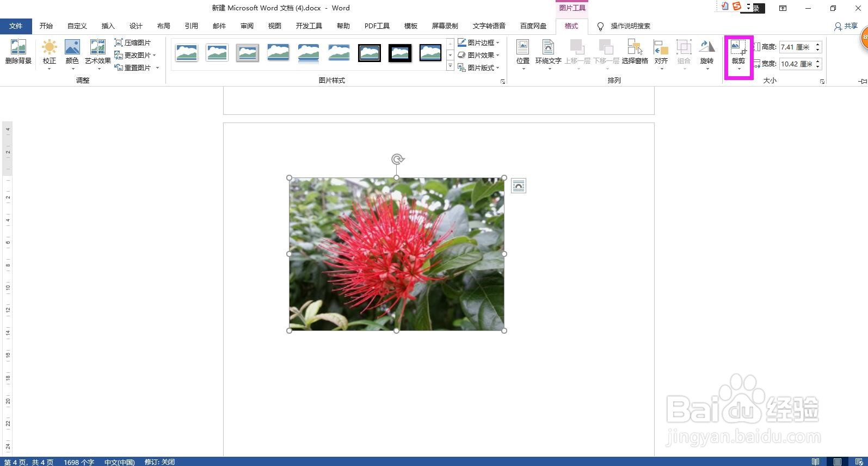The height and width of the screenshot is (466, 868).
Task: Decrease picture width with down stepper
Action: click(x=818, y=67)
